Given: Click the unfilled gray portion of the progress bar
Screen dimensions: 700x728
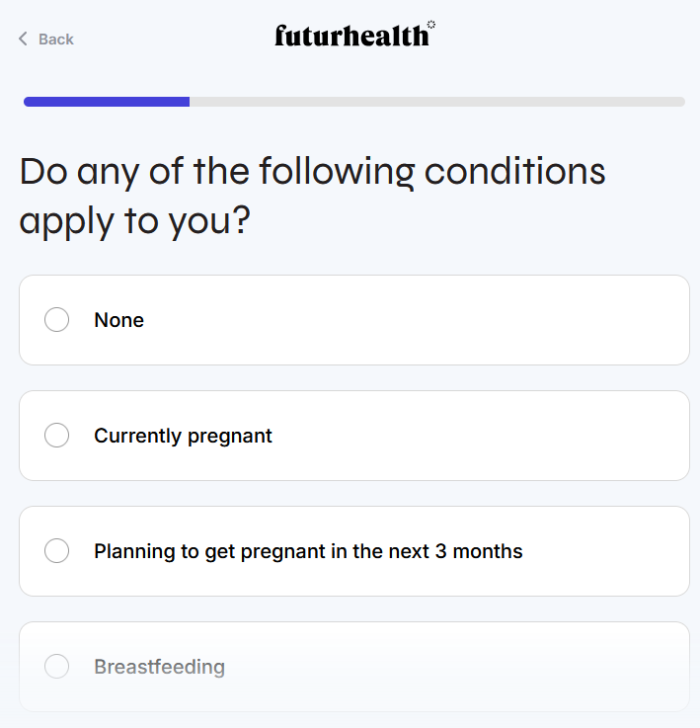Looking at the screenshot, I should pyautogui.click(x=436, y=102).
